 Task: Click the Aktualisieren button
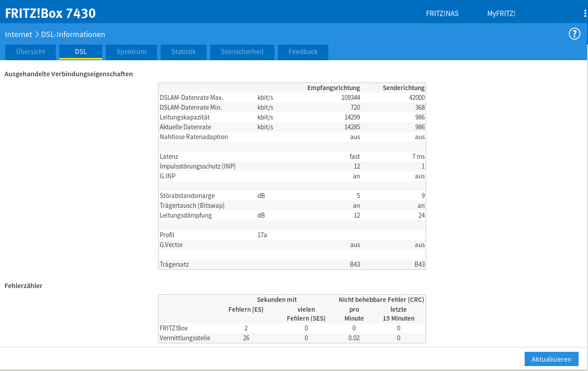(551, 359)
